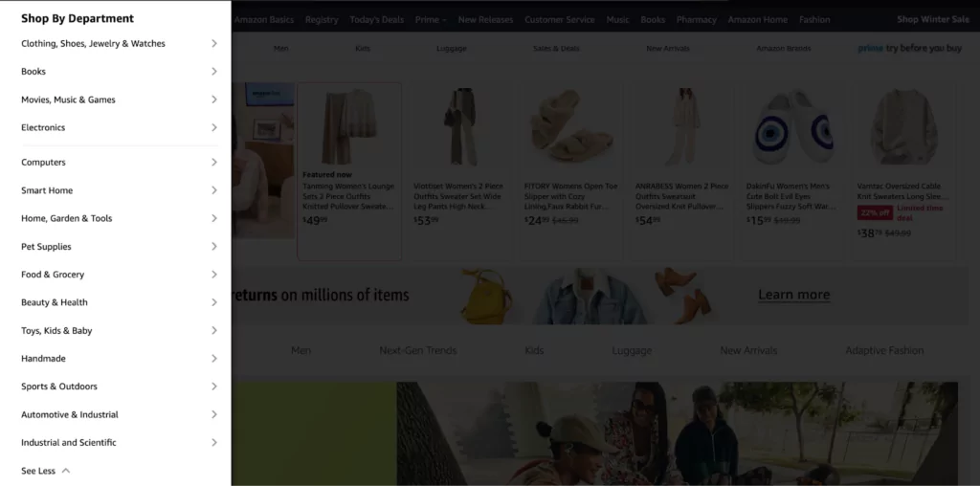The height and width of the screenshot is (486, 980).
Task: Choose Industrial and Scientific label
Action: click(69, 442)
